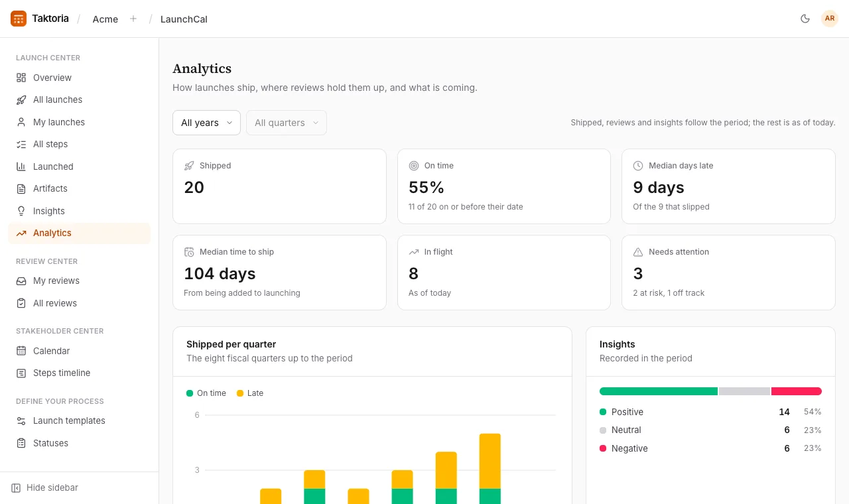The image size is (849, 504).
Task: Click the "55%" on time value
Action: pyautogui.click(x=426, y=187)
